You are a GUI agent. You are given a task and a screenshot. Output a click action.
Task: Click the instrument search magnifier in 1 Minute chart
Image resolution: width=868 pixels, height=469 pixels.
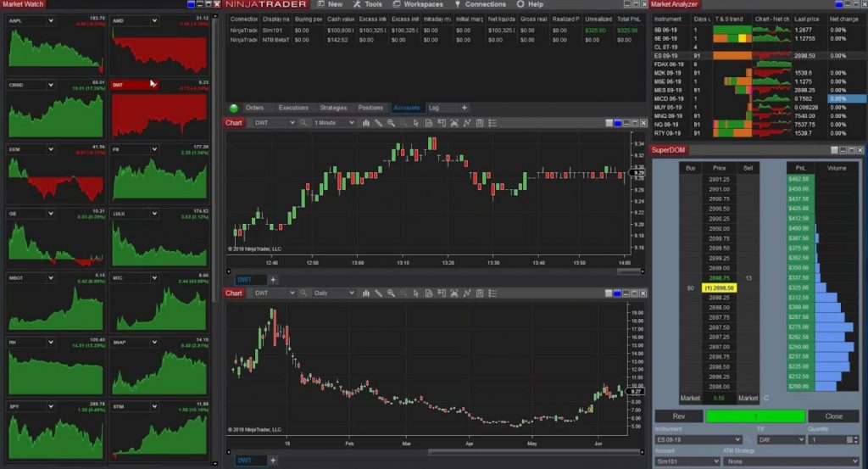pos(303,124)
